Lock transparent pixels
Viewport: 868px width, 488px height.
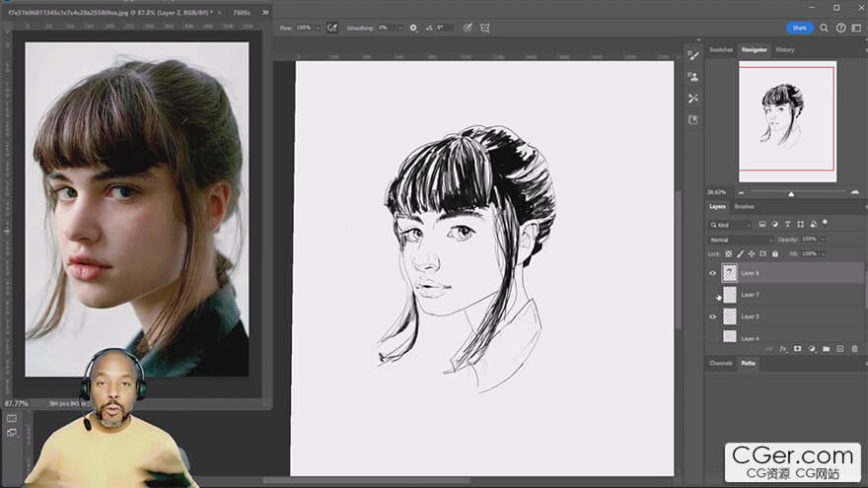[729, 254]
